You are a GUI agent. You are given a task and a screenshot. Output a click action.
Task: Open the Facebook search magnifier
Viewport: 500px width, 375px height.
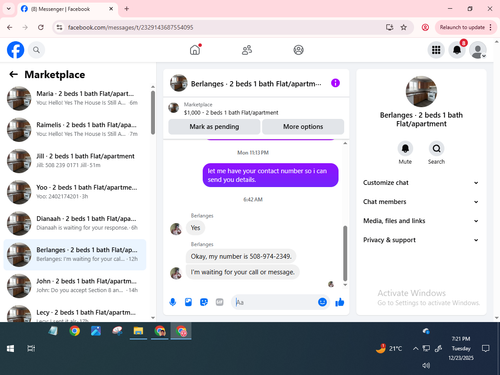pos(36,50)
